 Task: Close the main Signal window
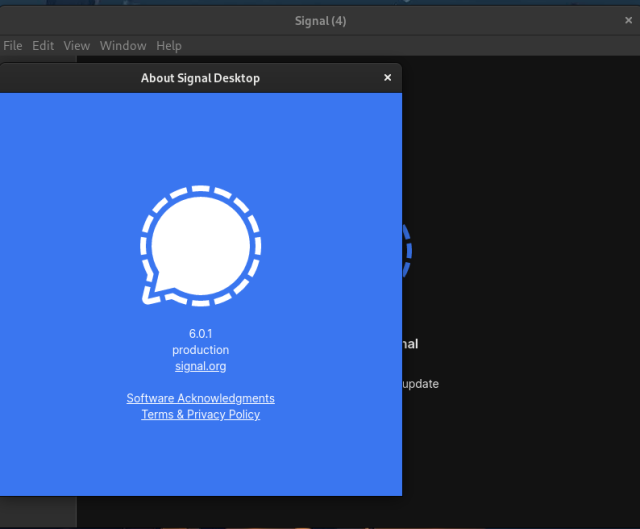pos(629,20)
